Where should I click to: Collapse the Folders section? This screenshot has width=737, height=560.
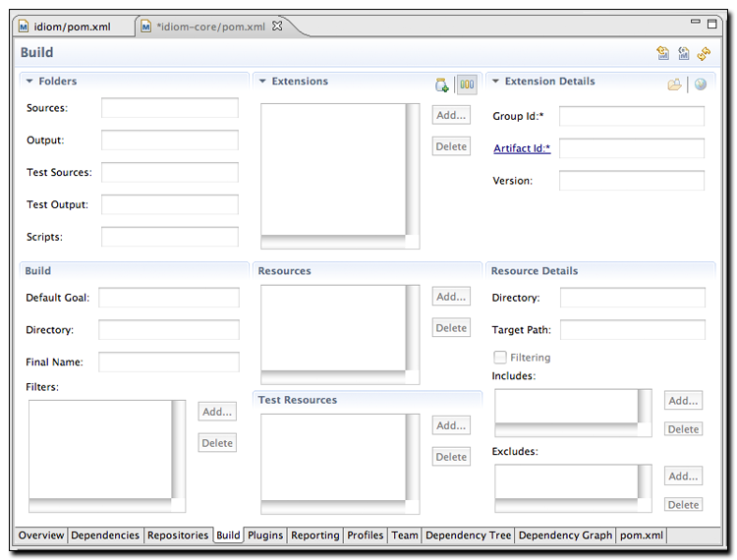click(x=29, y=82)
